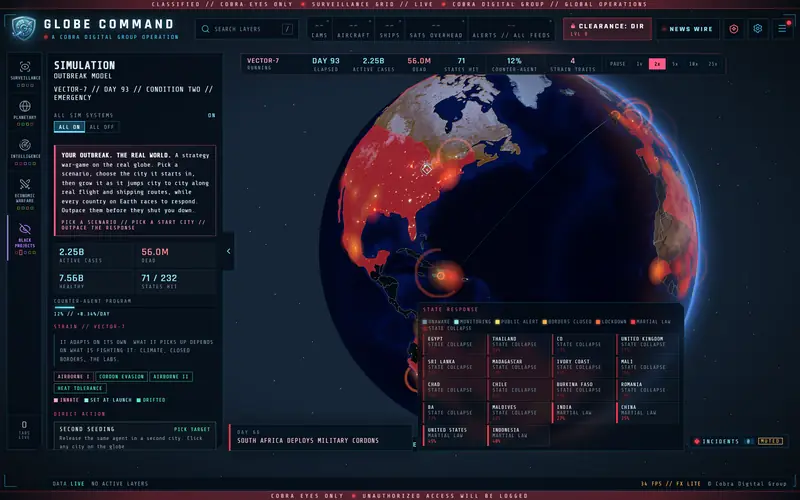Open the Ships feed tab
The width and height of the screenshot is (800, 500).
click(389, 30)
